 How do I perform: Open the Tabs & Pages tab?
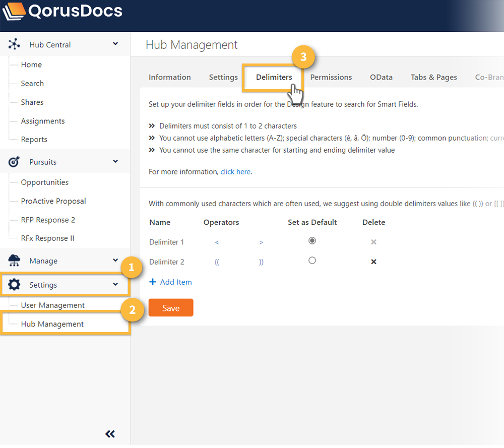point(433,77)
